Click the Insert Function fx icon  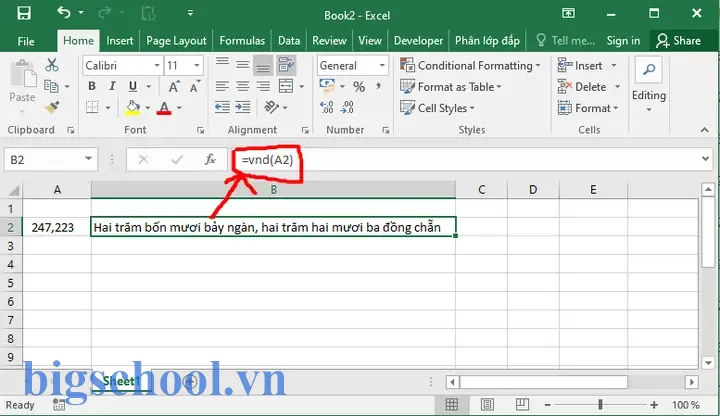210,159
